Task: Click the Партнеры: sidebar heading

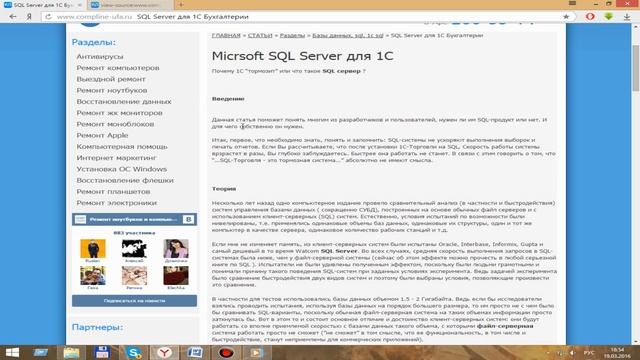Action: coord(97,327)
